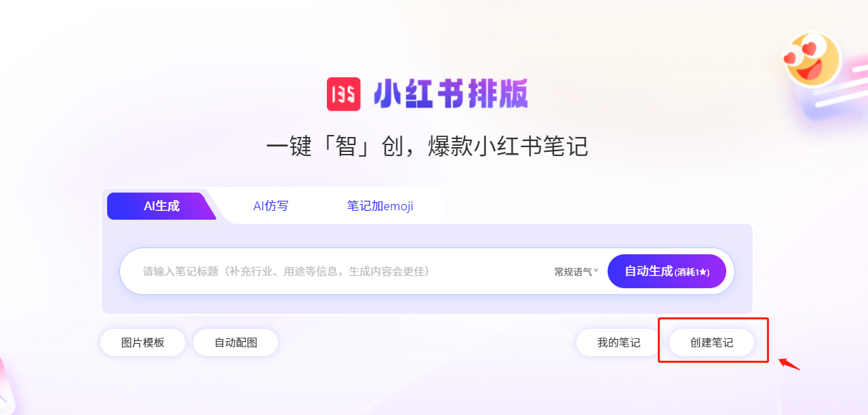Click the red 135 logo icon

click(344, 94)
